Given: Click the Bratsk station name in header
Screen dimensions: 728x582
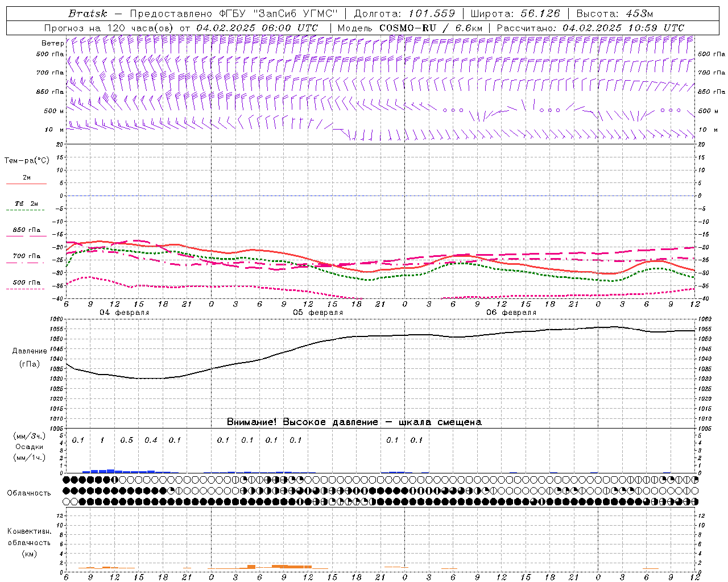Looking at the screenshot, I should pos(88,14).
